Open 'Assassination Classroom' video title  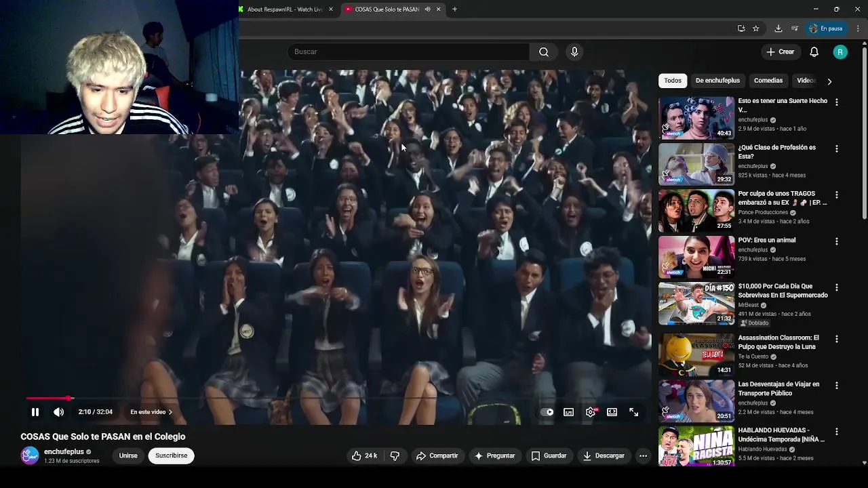point(778,342)
